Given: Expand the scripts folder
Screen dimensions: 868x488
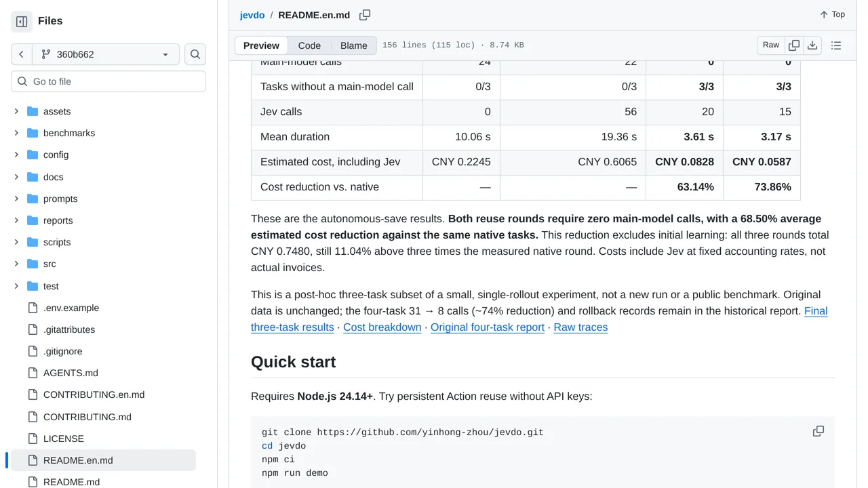Looking at the screenshot, I should pyautogui.click(x=16, y=242).
